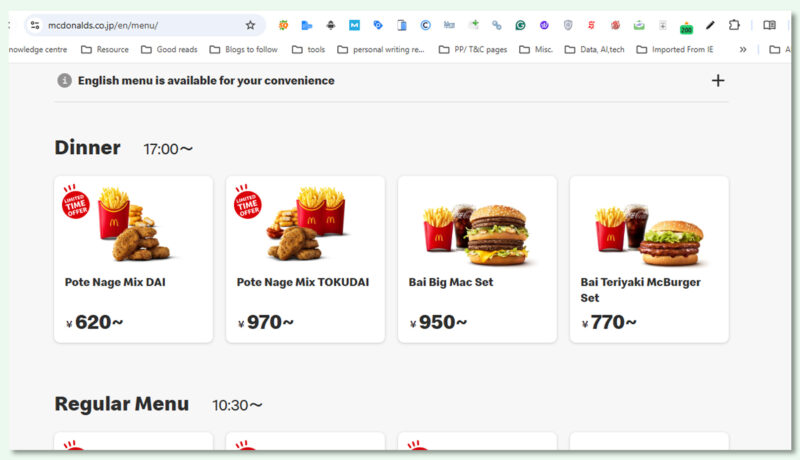Open the green Grammarly G extension
The width and height of the screenshot is (800, 460).
pyautogui.click(x=520, y=25)
